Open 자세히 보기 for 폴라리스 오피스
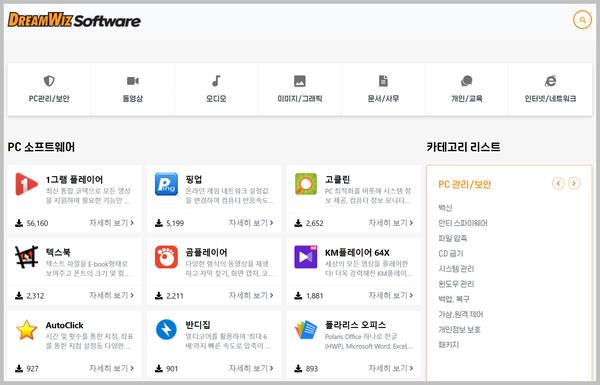The height and width of the screenshot is (385, 600). click(391, 368)
